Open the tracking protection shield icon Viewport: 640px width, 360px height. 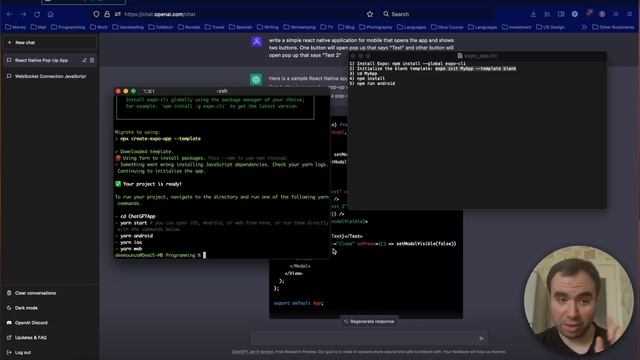(x=96, y=14)
